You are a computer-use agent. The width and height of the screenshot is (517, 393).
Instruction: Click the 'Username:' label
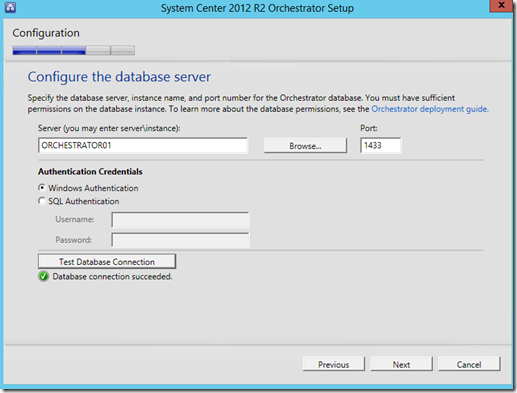(75, 219)
